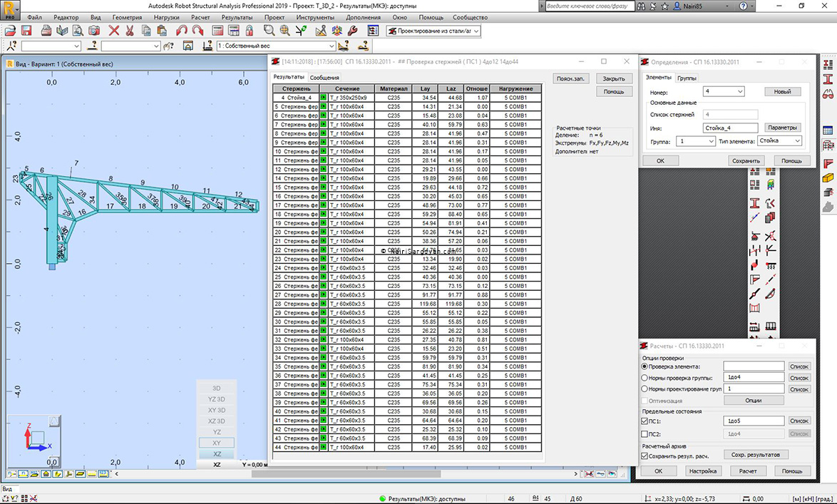The width and height of the screenshot is (837, 504).
Task: Select the 'Нормы проверка группы' radio option
Action: pyautogui.click(x=645, y=378)
